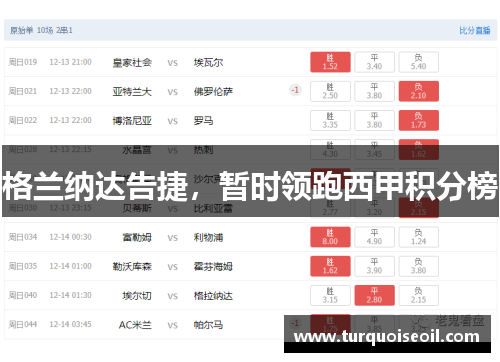Click home team 富勒姆

(x=137, y=238)
